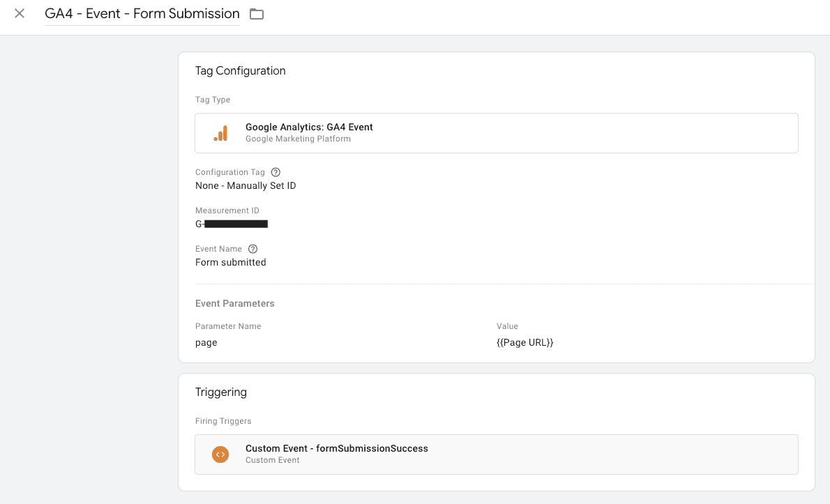
Task: Open the Custom Event - formSubmissionSuccess trigger
Action: [497, 455]
